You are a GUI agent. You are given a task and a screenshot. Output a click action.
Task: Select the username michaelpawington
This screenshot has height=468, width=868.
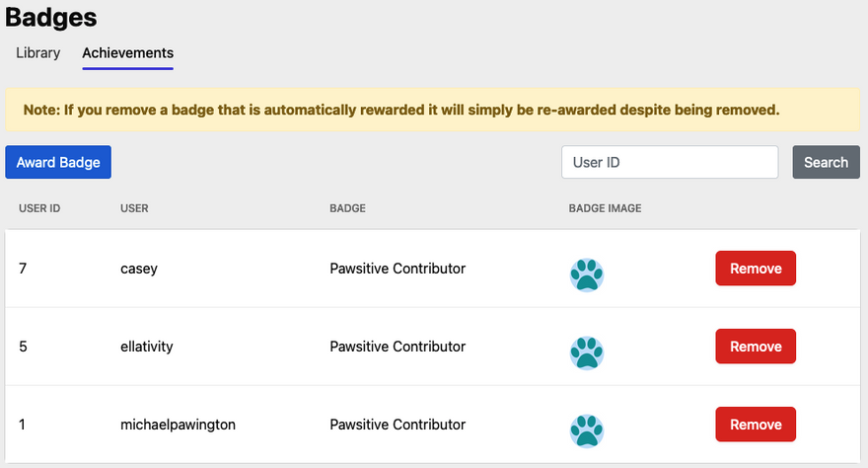pos(178,425)
